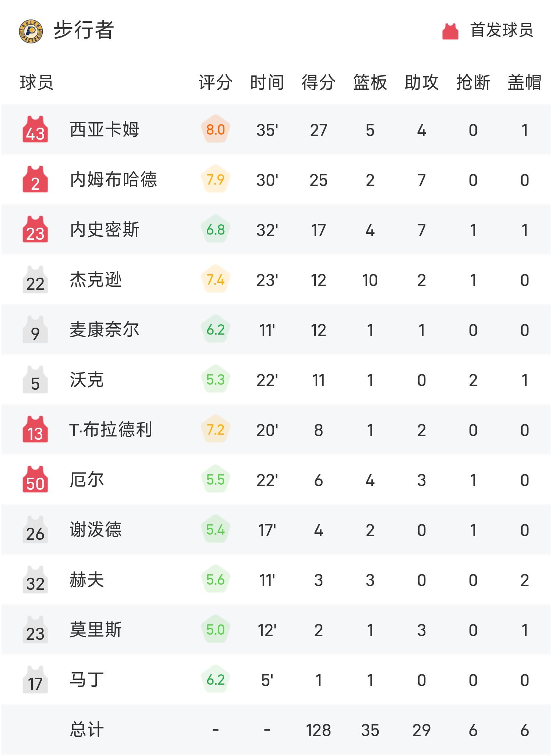Click the 8.0 rating badge for 西亚卡姆
552x756 pixels.
(216, 130)
